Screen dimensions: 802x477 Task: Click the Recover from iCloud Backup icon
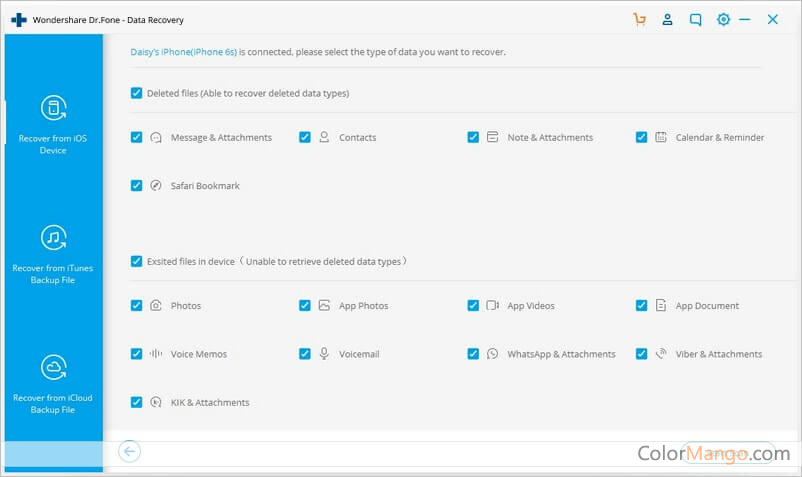pyautogui.click(x=53, y=367)
